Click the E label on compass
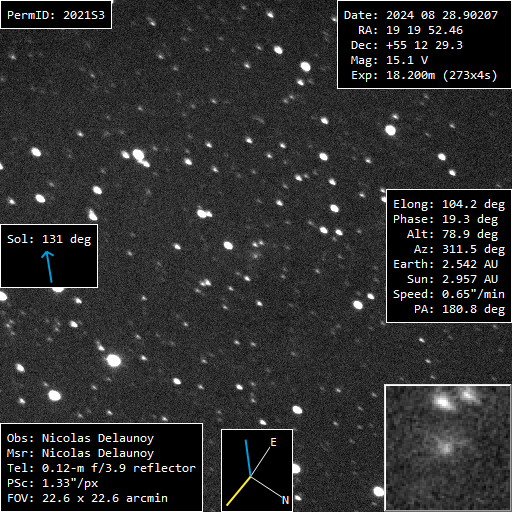Image resolution: width=512 pixels, height=512 pixels. click(273, 442)
